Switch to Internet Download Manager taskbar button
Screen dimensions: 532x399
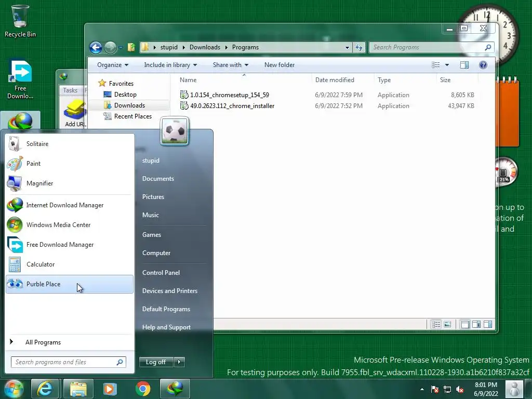(175, 389)
